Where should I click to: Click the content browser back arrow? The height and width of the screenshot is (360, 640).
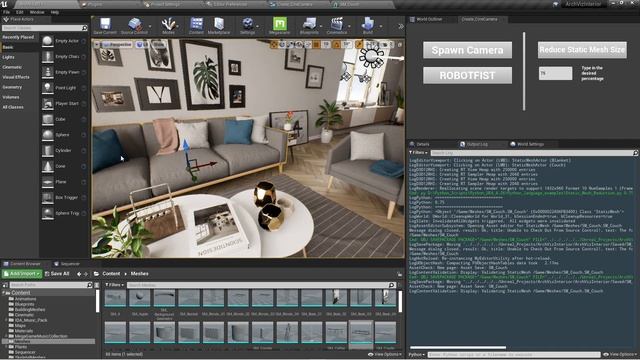(79, 274)
